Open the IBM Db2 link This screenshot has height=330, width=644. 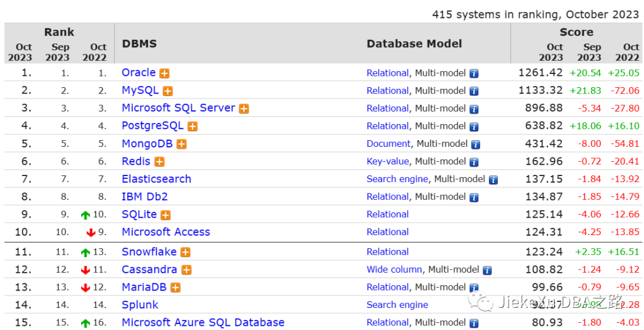coord(144,196)
